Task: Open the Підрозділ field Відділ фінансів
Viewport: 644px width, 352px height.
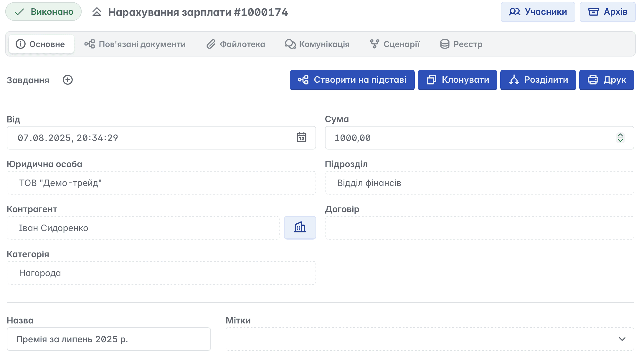Action: tap(479, 183)
